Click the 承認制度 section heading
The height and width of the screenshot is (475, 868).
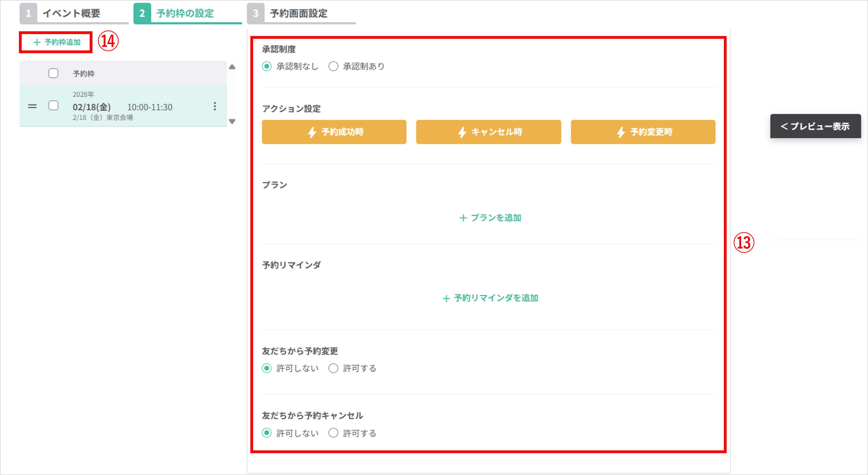click(x=279, y=49)
